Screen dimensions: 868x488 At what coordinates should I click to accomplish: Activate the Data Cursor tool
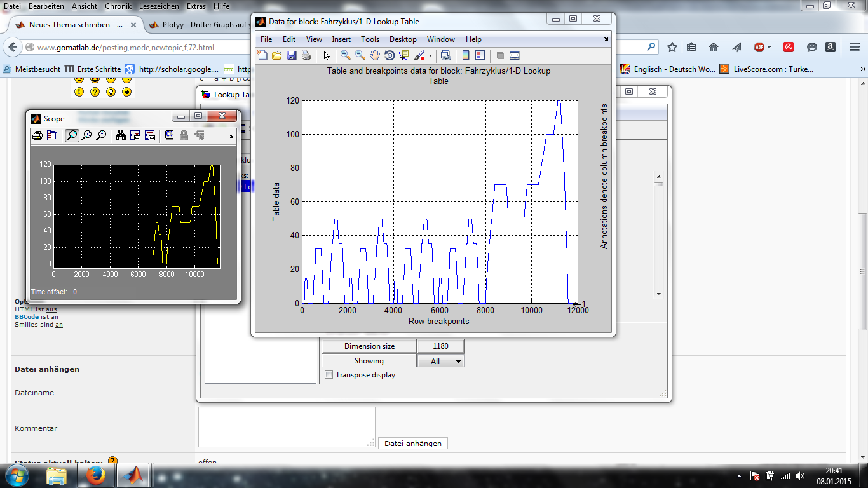(404, 55)
